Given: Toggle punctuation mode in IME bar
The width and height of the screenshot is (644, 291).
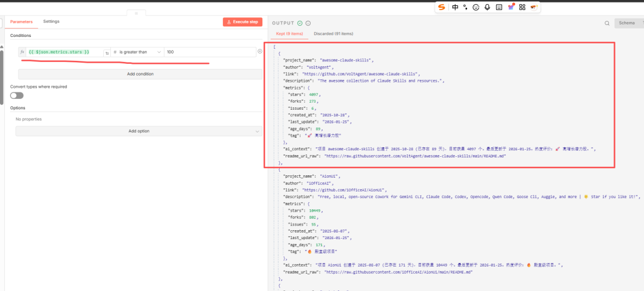Looking at the screenshot, I should 465,7.
